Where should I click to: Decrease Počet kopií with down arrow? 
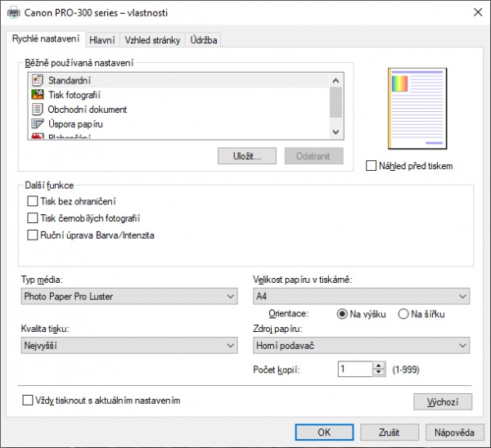click(x=379, y=372)
